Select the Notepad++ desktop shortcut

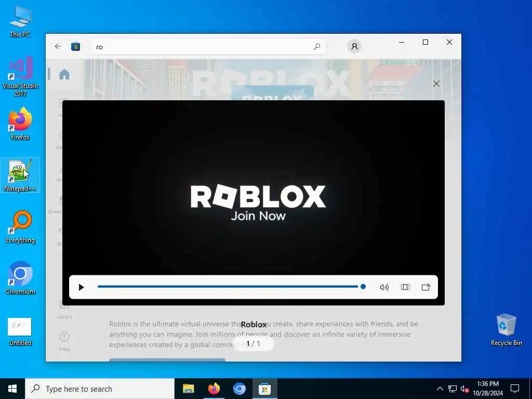tap(20, 175)
